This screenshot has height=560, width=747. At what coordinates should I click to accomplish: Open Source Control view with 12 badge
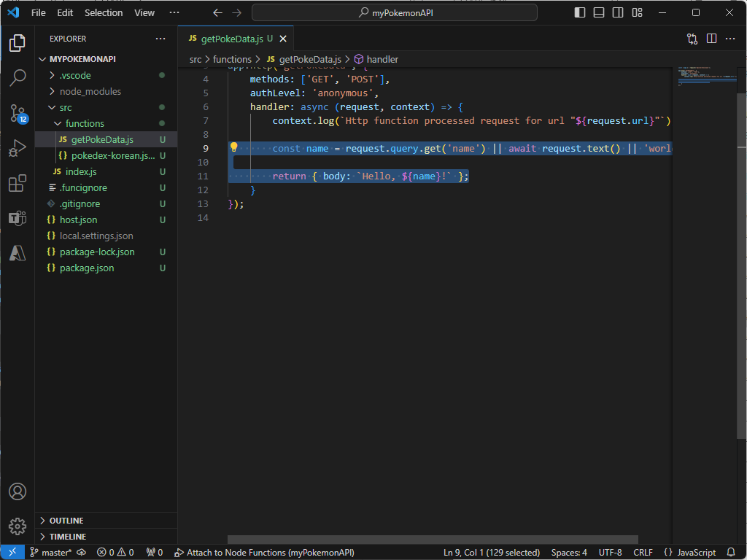(18, 113)
